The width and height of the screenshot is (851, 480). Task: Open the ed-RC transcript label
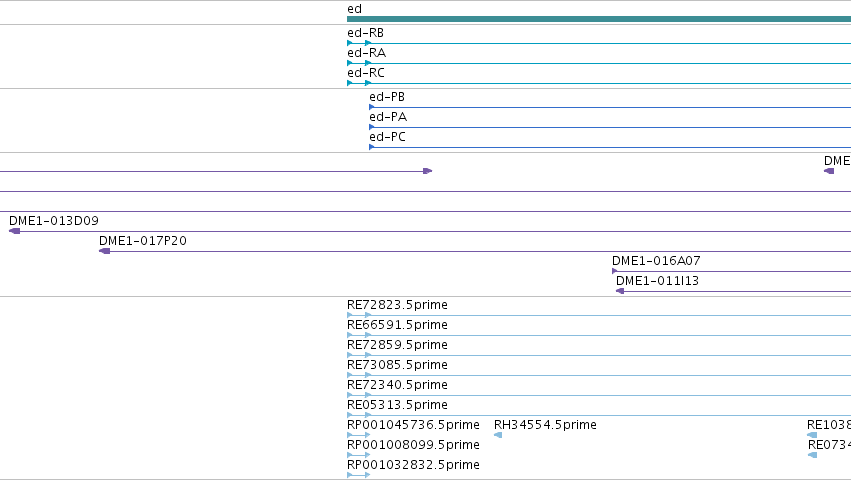coord(366,73)
